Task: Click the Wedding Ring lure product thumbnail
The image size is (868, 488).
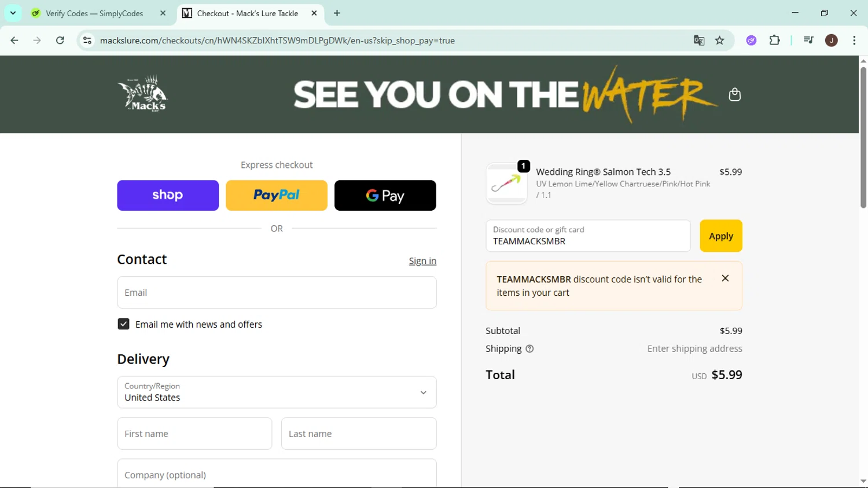Action: point(506,184)
